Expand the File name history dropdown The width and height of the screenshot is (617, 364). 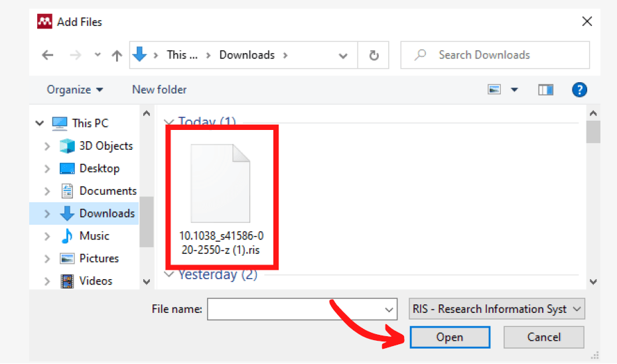click(x=389, y=310)
